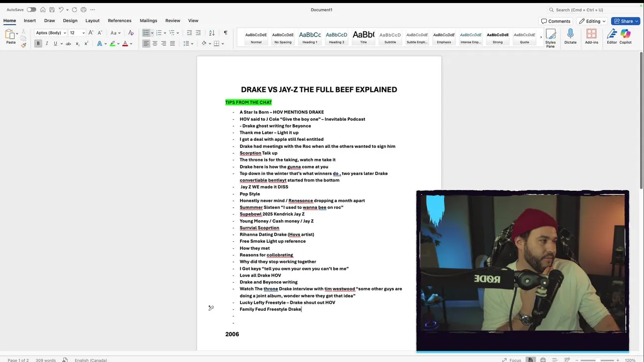Toggle the bullets list button
The height and width of the screenshot is (362, 644).
[146, 33]
